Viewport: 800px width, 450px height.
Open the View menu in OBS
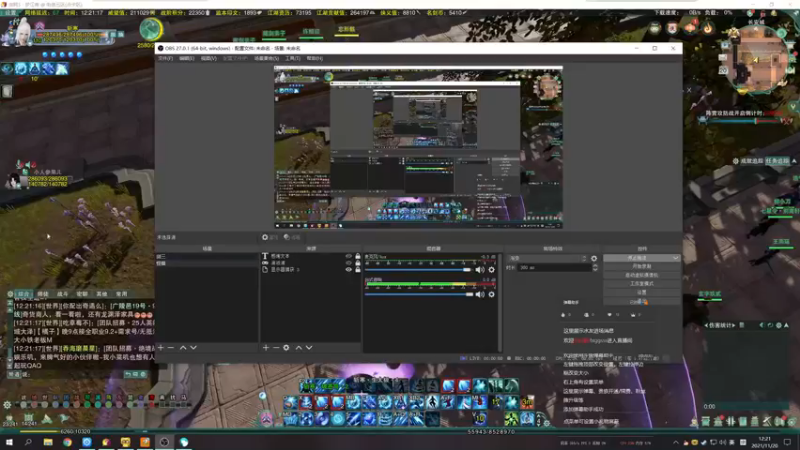[x=208, y=59]
